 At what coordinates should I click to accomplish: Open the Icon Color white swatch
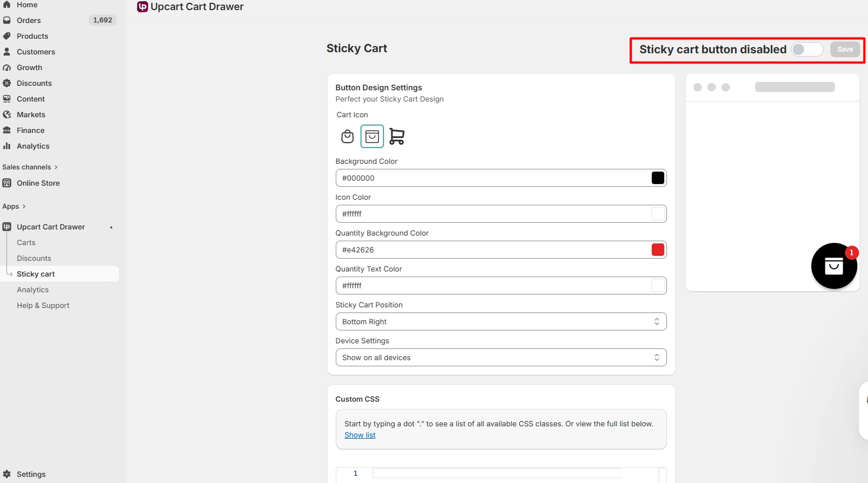pyautogui.click(x=658, y=214)
